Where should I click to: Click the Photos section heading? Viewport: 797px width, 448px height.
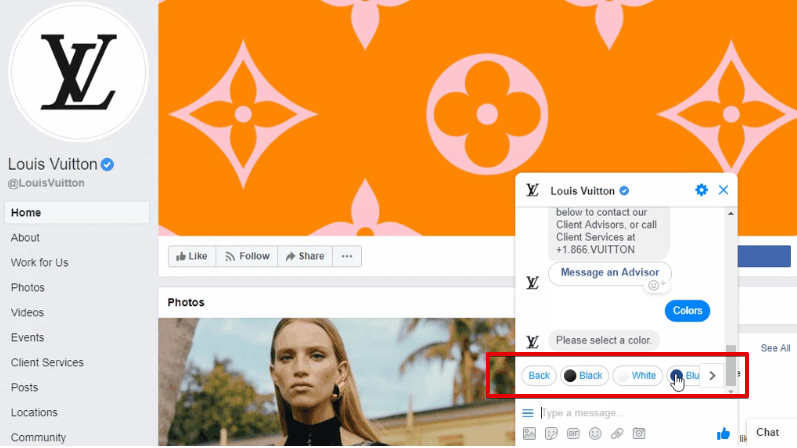tap(186, 303)
